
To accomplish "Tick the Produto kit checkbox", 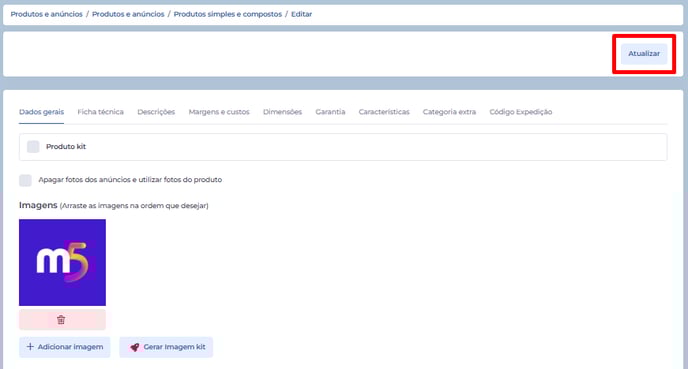I will (x=33, y=147).
